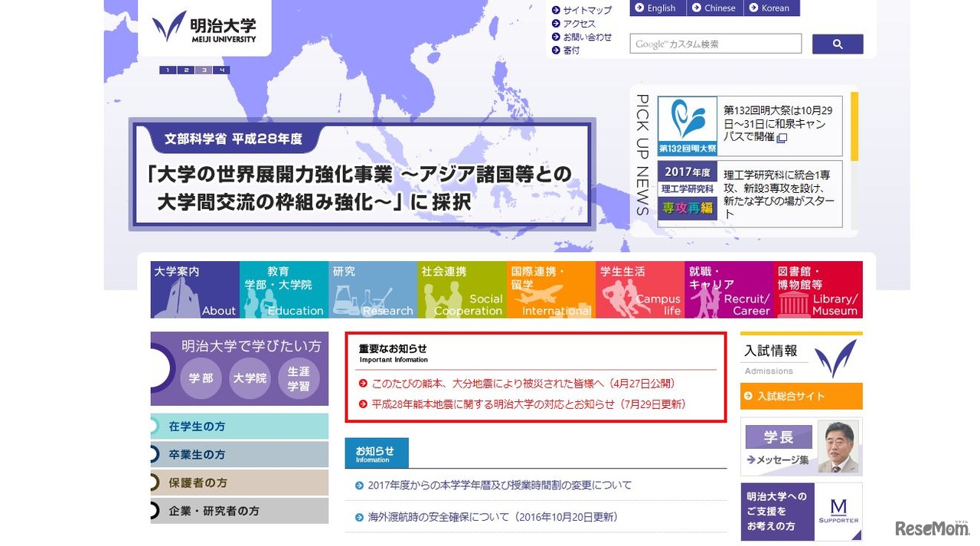Open the 教育 Education menu
The image size is (980, 546).
point(284,289)
